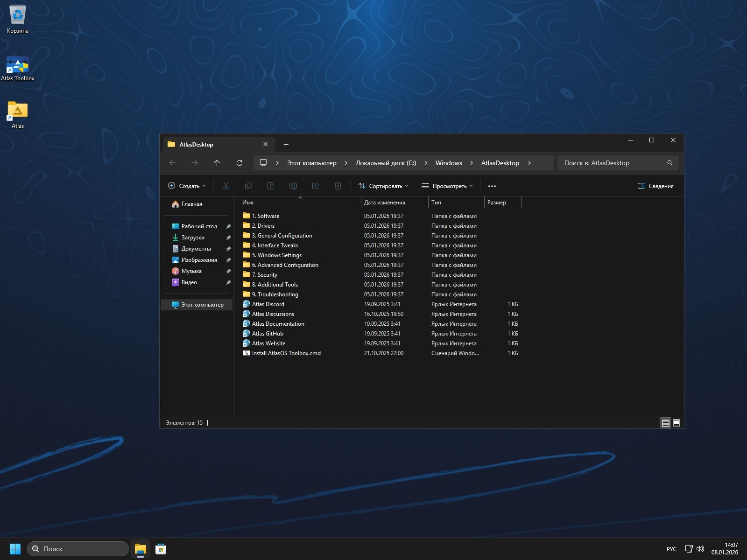Click the Up directory arrow icon

[x=217, y=163]
